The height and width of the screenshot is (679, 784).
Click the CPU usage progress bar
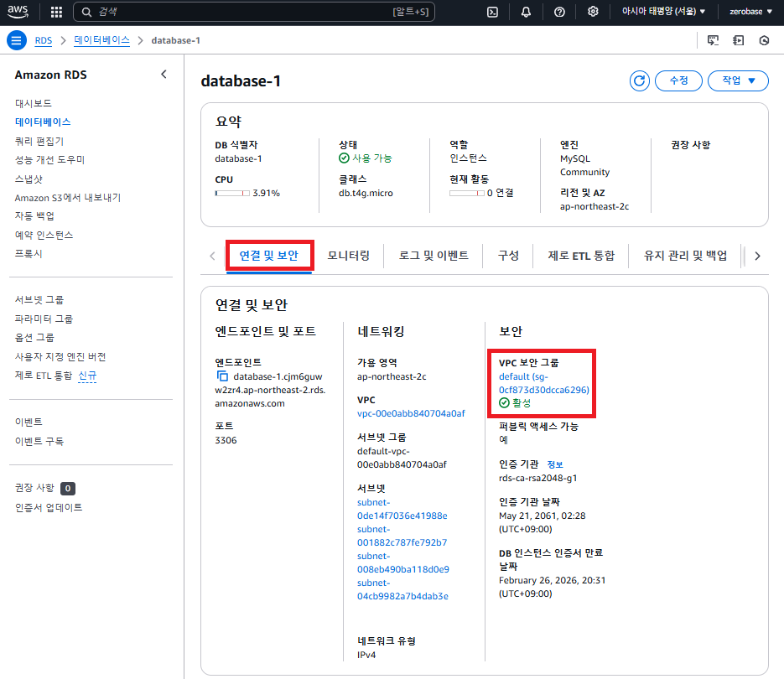(x=232, y=193)
